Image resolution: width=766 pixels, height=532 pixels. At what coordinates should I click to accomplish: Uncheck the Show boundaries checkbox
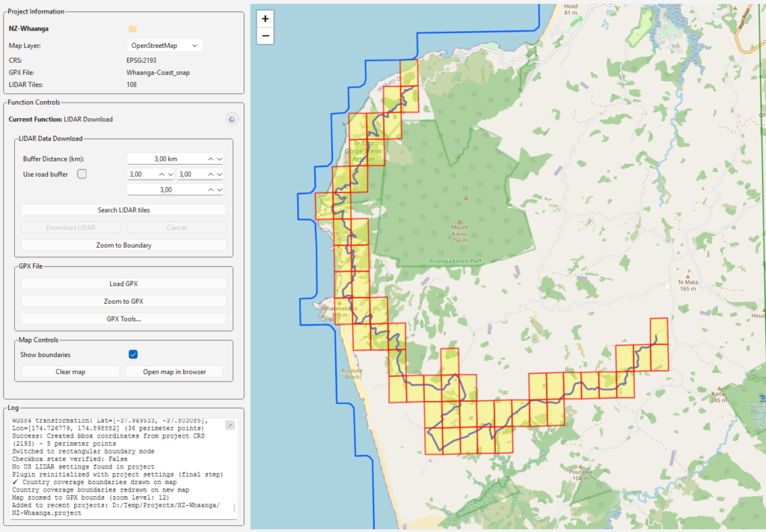[133, 355]
